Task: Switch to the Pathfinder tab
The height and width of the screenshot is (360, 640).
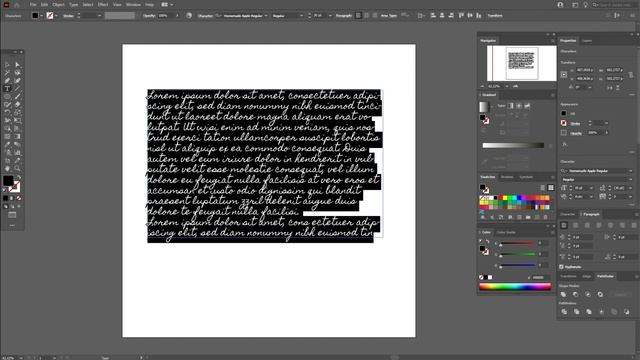Action: pyautogui.click(x=605, y=276)
